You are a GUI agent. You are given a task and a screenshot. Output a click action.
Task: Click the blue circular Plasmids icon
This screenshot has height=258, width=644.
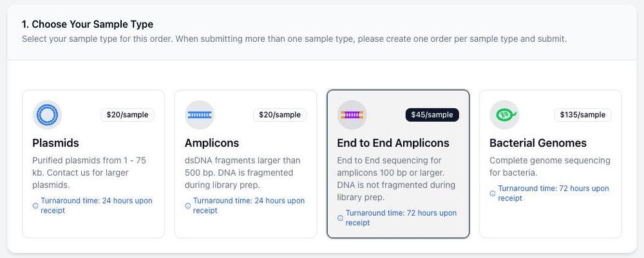pyautogui.click(x=47, y=115)
